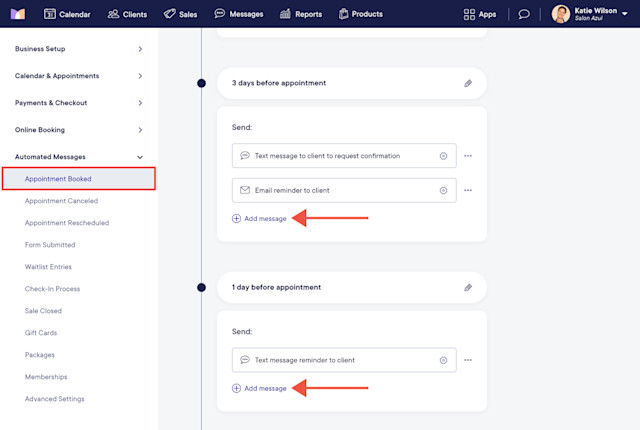Open Packages messages
The height and width of the screenshot is (430, 640).
pos(40,355)
